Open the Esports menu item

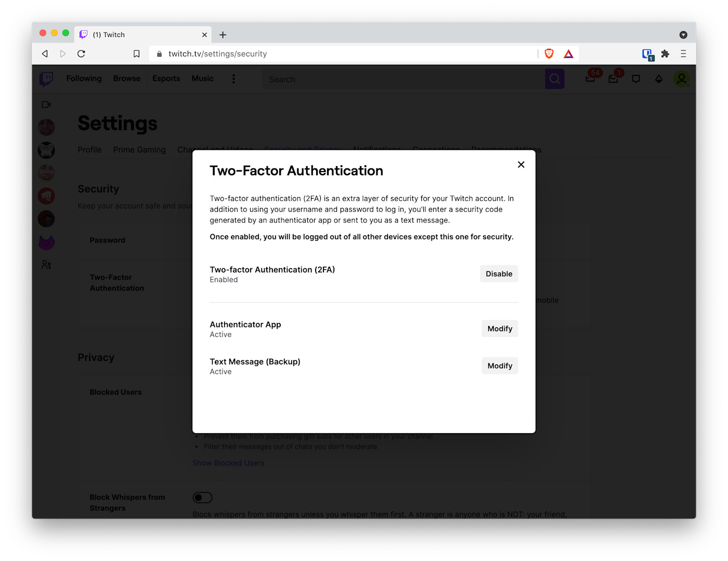click(166, 79)
